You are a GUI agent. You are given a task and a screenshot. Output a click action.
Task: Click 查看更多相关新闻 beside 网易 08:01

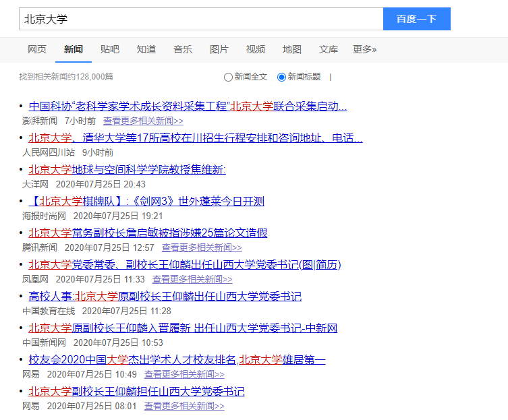click(x=184, y=407)
